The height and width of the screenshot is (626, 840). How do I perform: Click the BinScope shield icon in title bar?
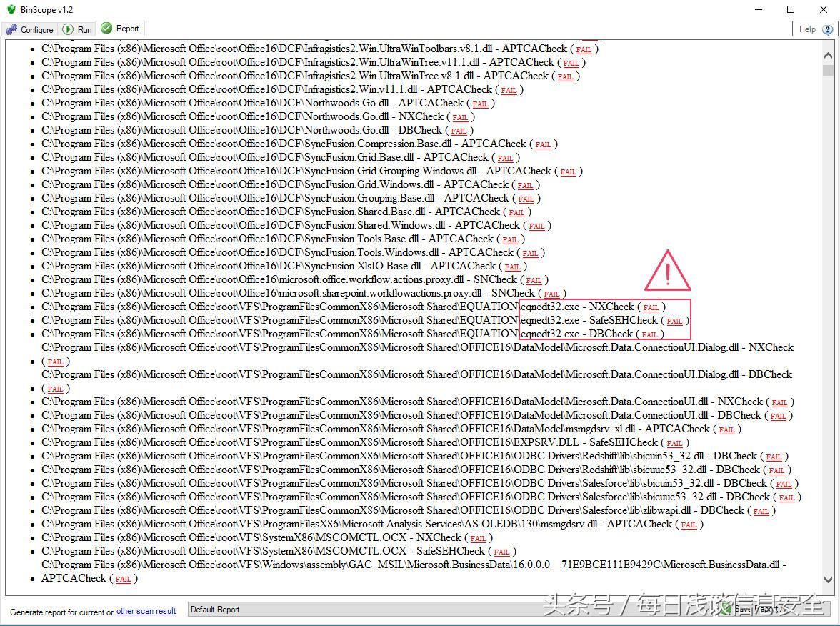coord(11,10)
